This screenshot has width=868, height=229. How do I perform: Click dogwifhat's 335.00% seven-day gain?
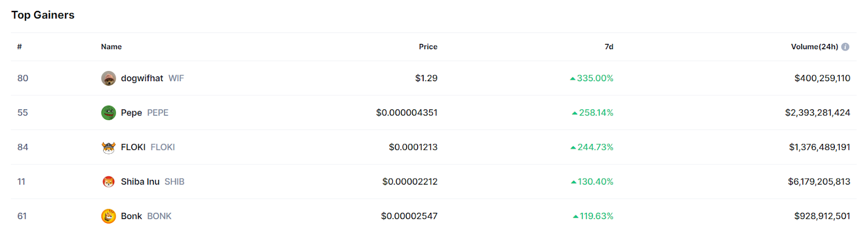595,78
